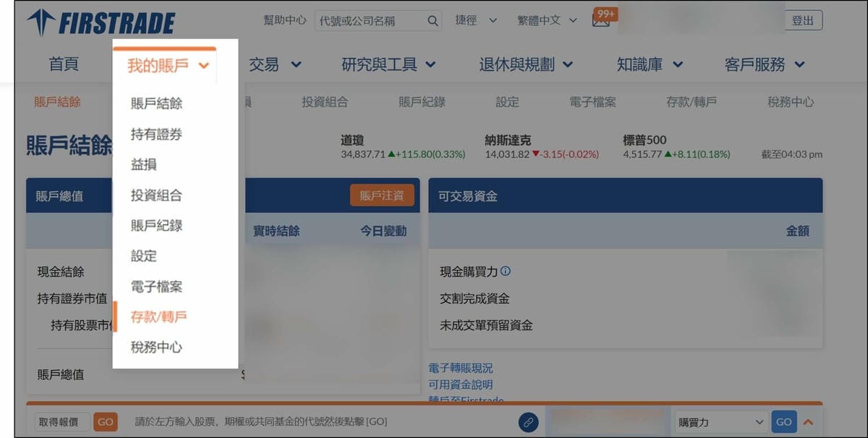Click the 未成交單預留資金 row label

(x=486, y=325)
